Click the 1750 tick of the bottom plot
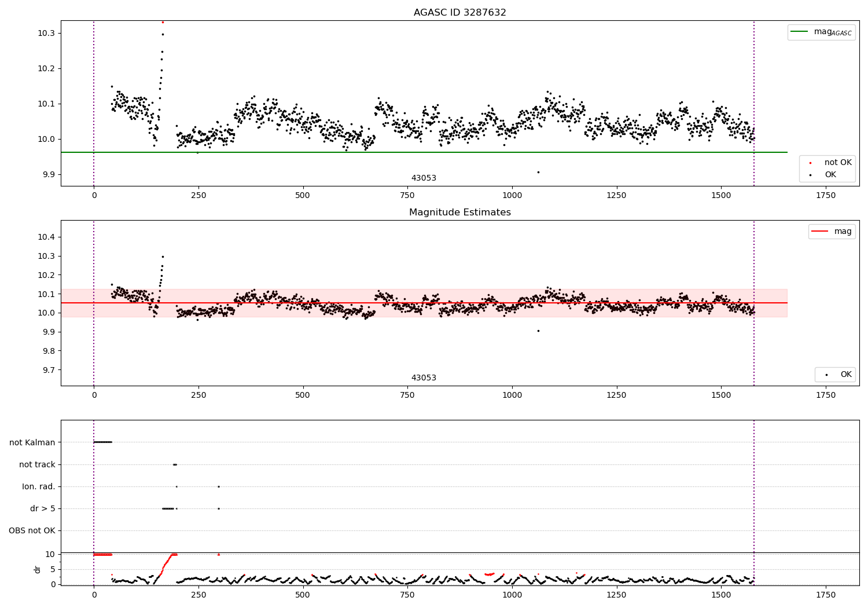 pyautogui.click(x=825, y=595)
